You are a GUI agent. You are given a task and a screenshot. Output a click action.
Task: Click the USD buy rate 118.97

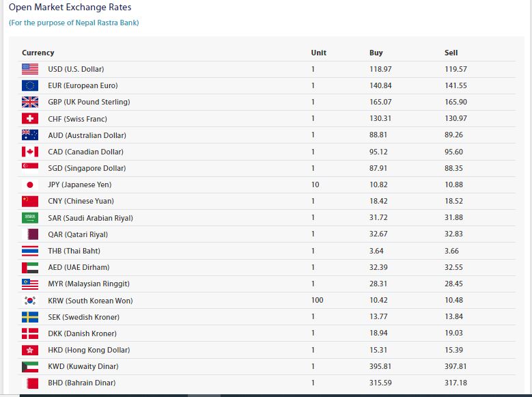coord(380,69)
